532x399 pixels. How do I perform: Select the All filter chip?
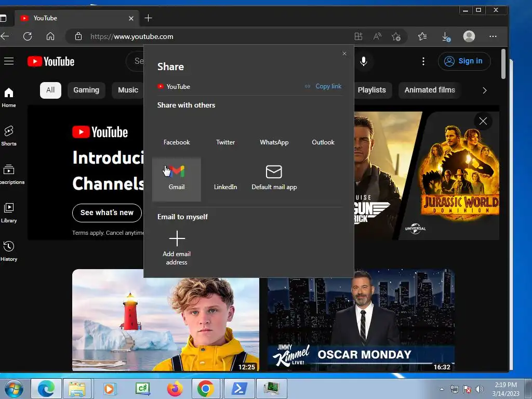pos(50,90)
